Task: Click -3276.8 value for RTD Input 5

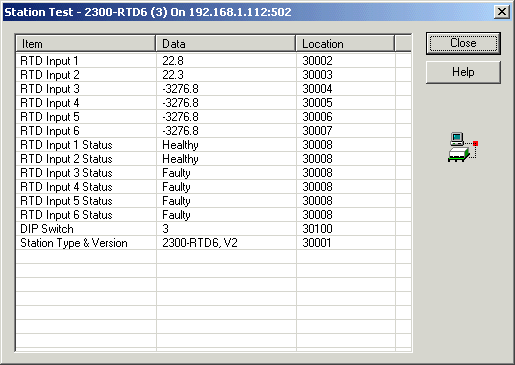Action: click(180, 117)
